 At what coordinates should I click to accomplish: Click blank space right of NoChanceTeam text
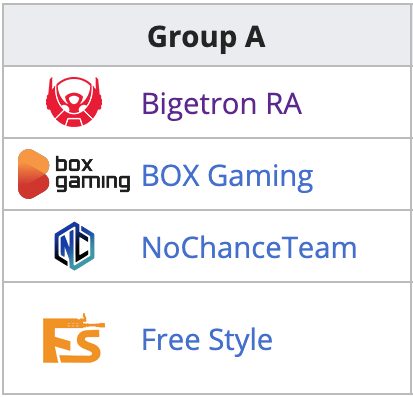(x=383, y=247)
